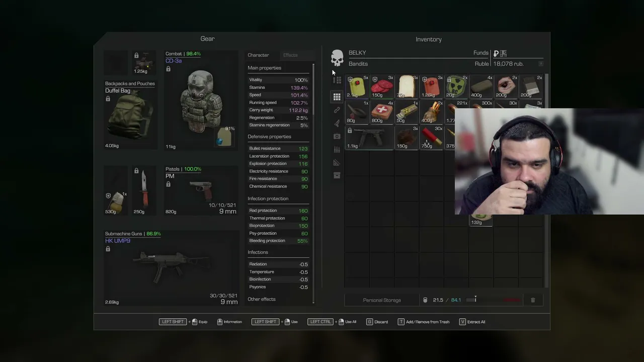Click the Extract All hint

point(472,322)
